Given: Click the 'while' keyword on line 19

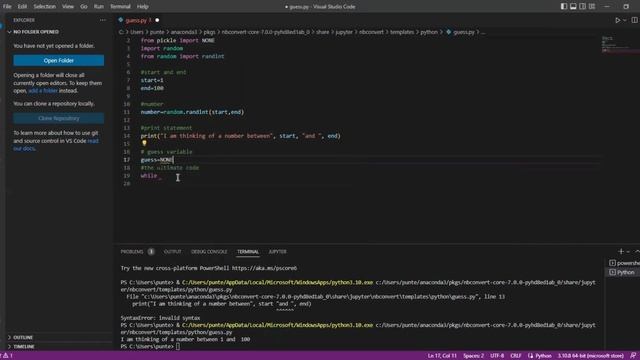Looking at the screenshot, I should 149,176.
